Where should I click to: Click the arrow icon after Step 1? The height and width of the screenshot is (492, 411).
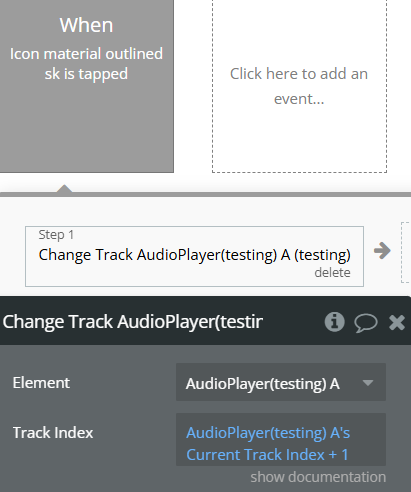382,251
